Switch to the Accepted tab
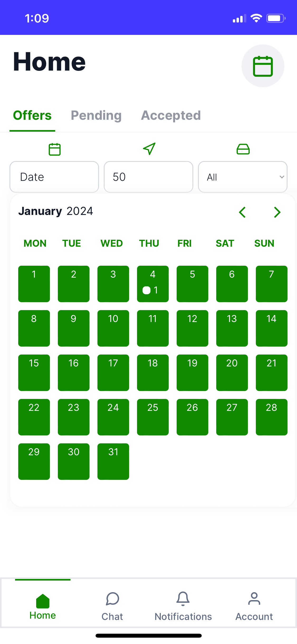This screenshot has height=644, width=297. click(171, 116)
